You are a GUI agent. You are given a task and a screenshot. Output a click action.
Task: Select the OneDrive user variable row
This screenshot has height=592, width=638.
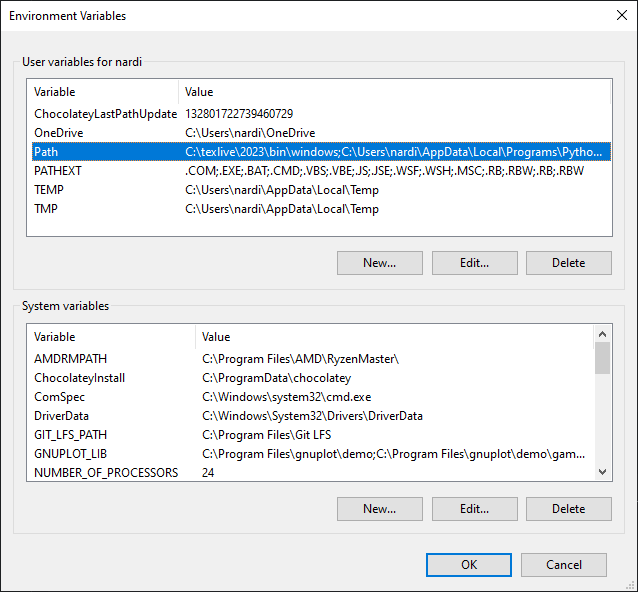[x=321, y=133]
